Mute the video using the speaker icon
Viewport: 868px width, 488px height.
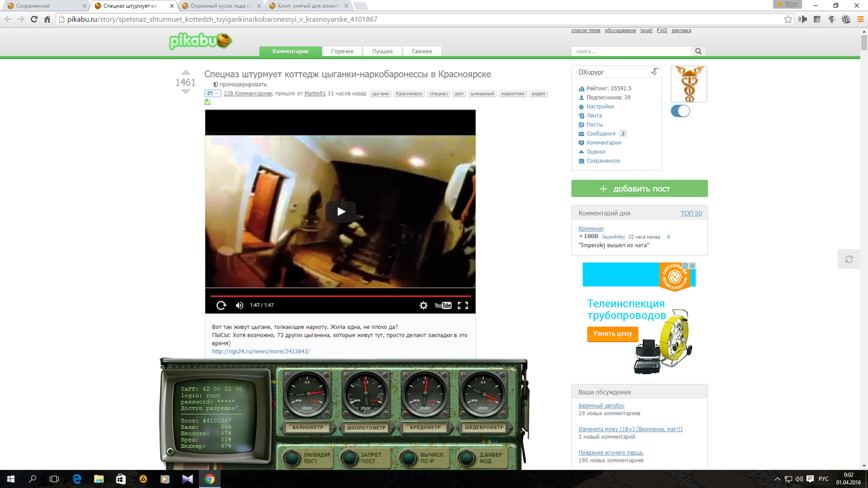(239, 305)
